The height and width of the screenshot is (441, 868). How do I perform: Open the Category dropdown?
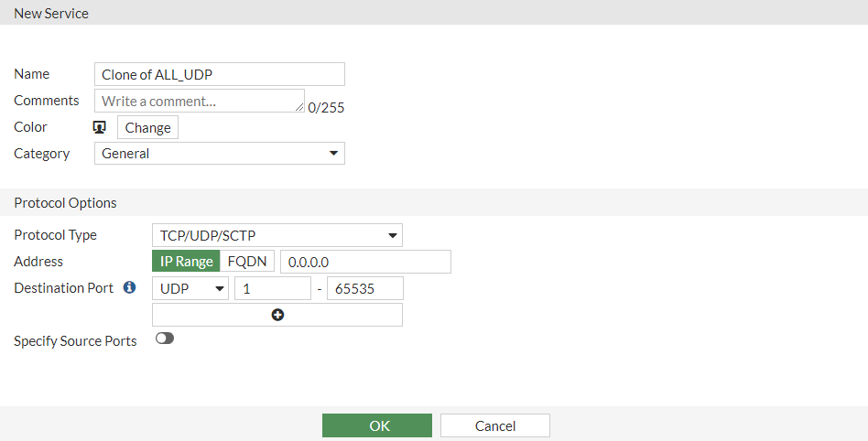220,154
